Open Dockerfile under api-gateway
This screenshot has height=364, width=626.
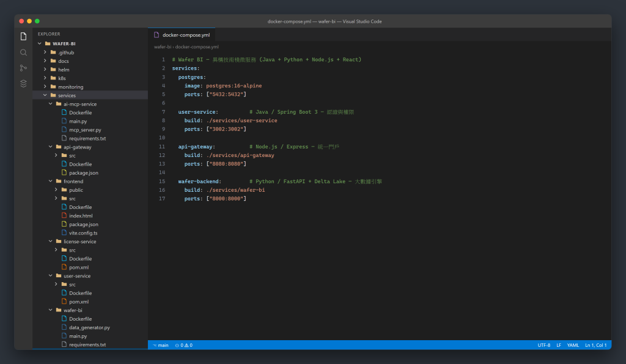[80, 164]
